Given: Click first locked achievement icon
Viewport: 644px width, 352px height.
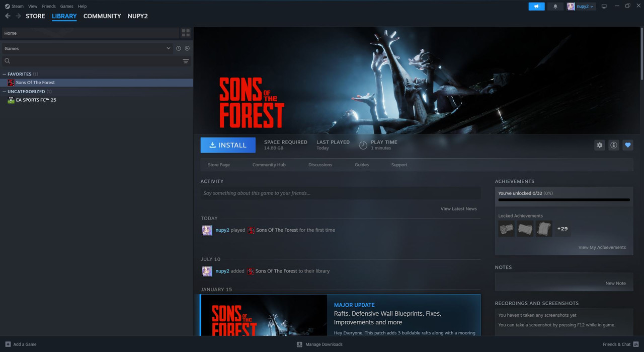Looking at the screenshot, I should [506, 229].
